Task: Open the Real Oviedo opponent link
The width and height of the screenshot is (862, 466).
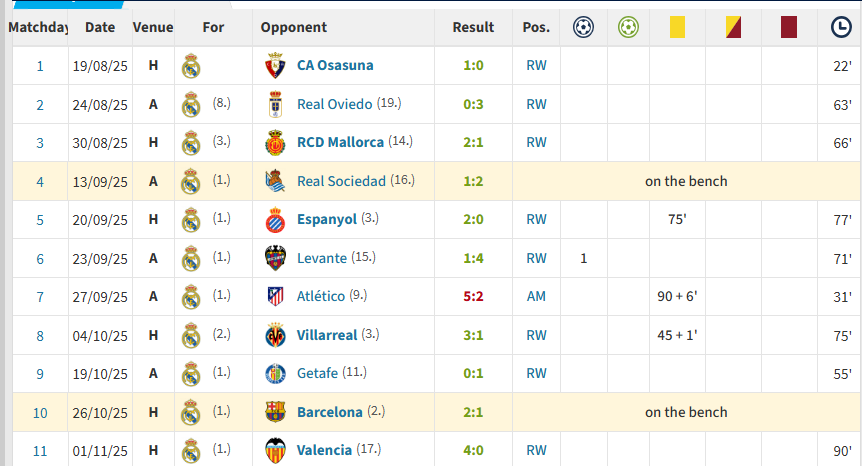Action: [334, 104]
